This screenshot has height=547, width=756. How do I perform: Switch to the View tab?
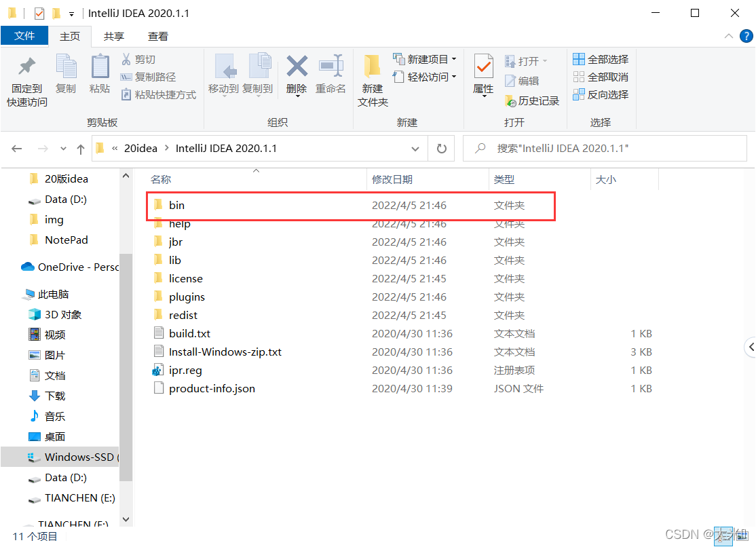pyautogui.click(x=158, y=37)
